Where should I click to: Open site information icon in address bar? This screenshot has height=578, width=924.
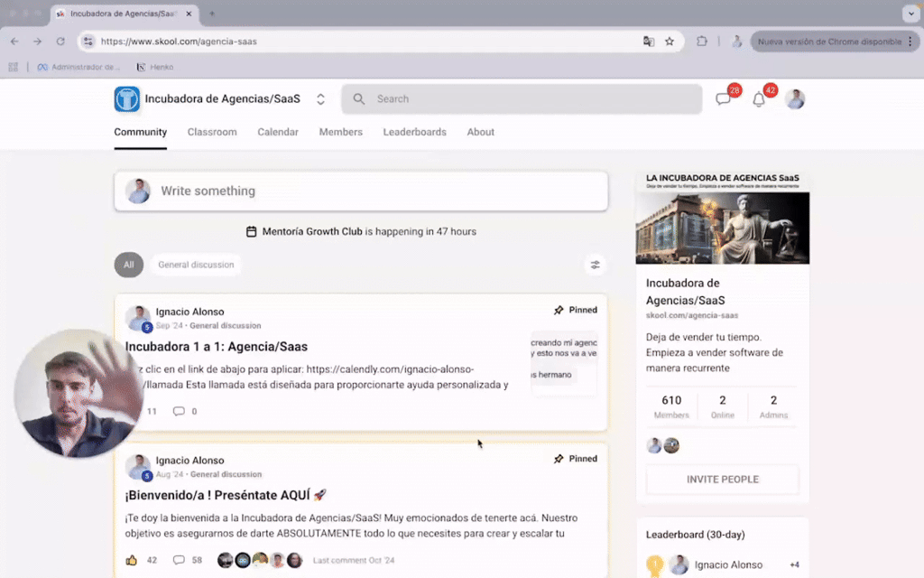click(88, 42)
